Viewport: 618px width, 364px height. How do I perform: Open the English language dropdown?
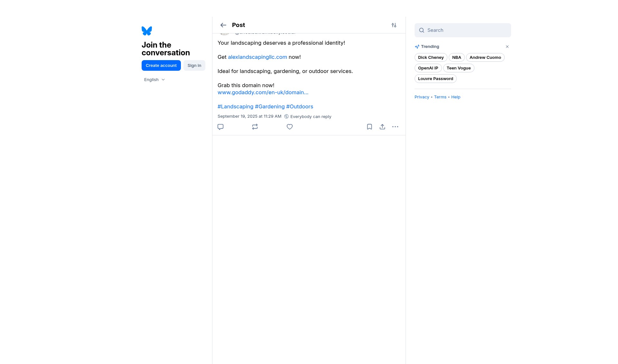pyautogui.click(x=154, y=80)
